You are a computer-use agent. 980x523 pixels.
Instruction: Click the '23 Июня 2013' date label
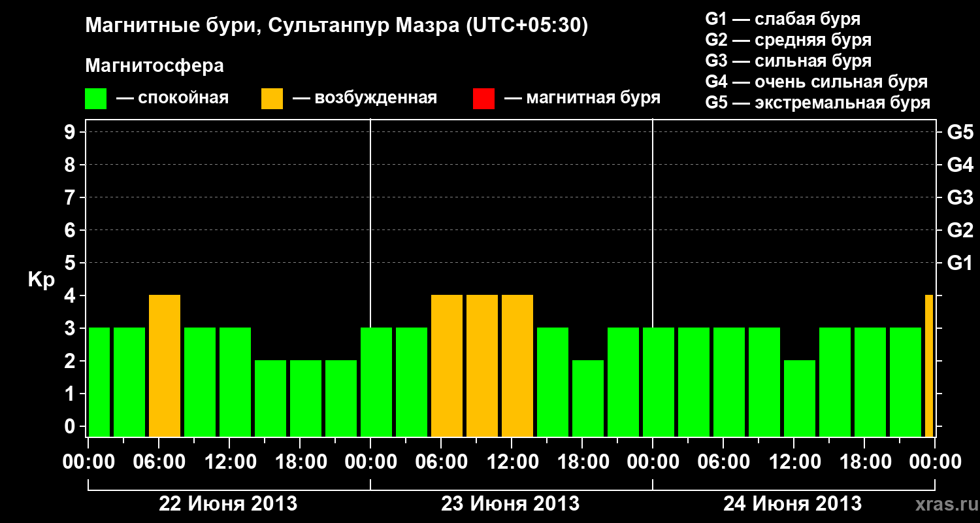click(x=510, y=504)
